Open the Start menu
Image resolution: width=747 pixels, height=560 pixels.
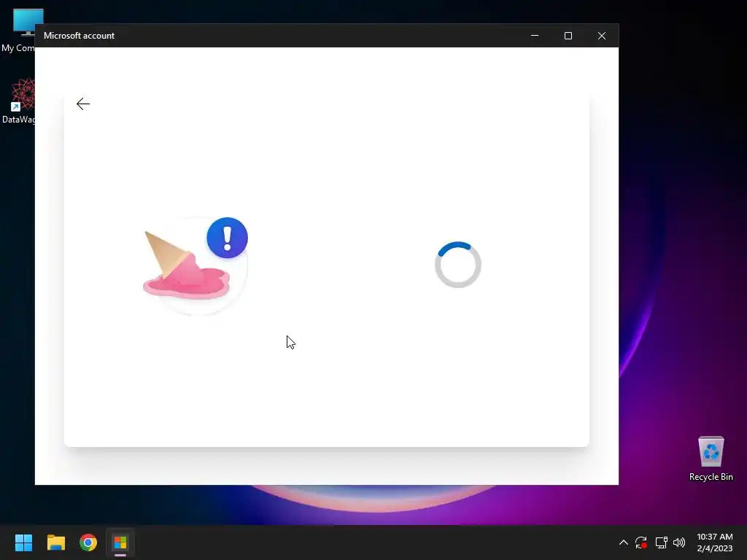(23, 542)
